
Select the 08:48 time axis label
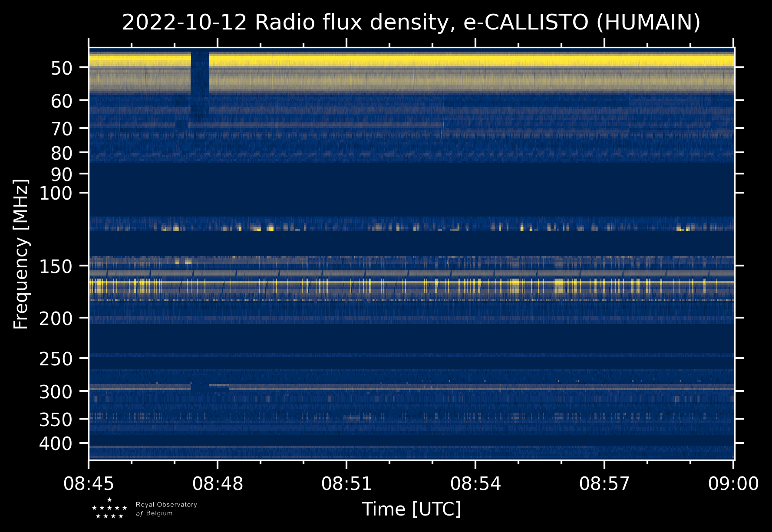pos(218,483)
